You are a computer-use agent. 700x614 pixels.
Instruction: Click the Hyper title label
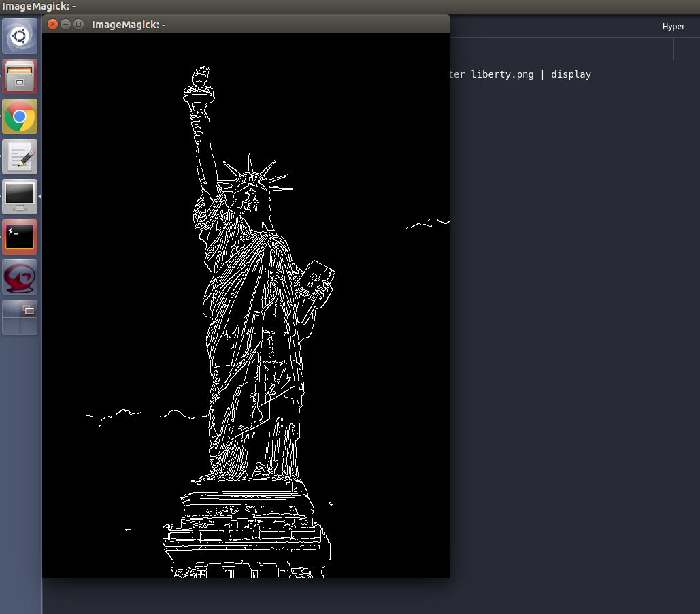(x=673, y=27)
